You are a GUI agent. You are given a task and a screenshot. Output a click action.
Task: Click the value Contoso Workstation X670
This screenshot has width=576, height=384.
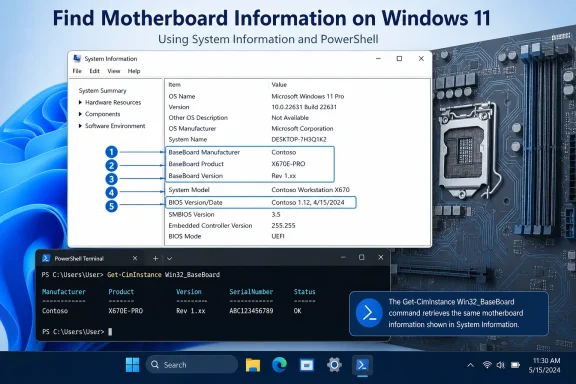coord(310,190)
